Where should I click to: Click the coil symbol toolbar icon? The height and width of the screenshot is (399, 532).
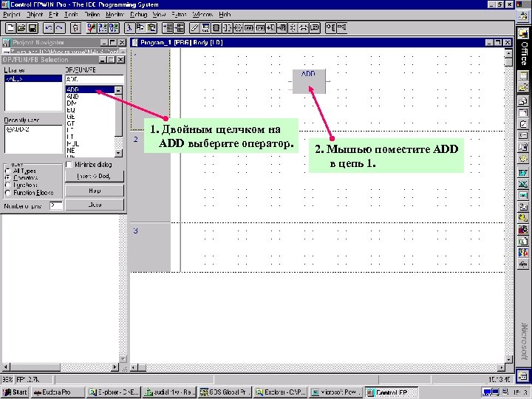point(238,28)
